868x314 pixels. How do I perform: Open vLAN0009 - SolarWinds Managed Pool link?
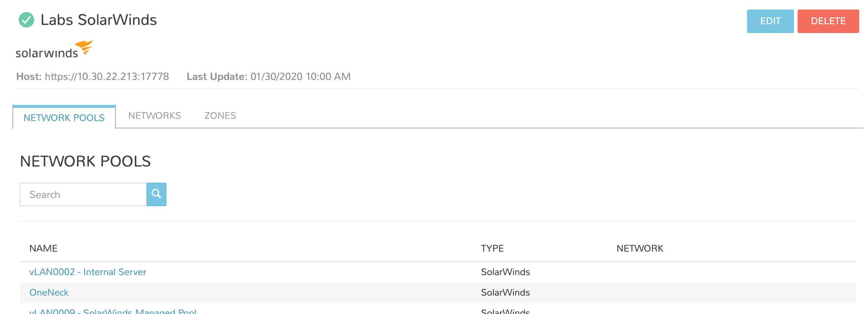pos(113,311)
